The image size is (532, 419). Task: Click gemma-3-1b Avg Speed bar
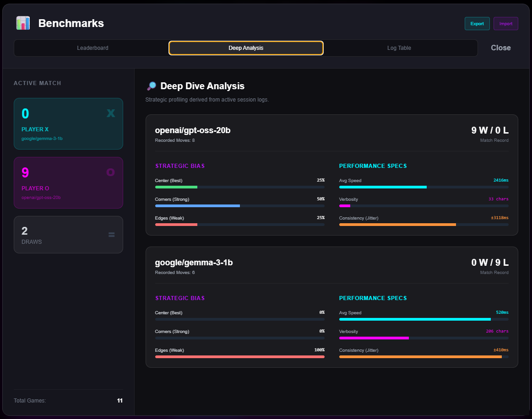point(424,319)
